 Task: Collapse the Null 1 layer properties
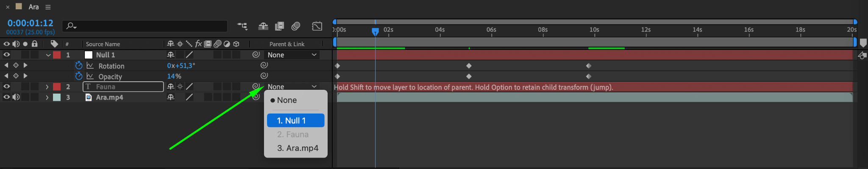coord(48,55)
